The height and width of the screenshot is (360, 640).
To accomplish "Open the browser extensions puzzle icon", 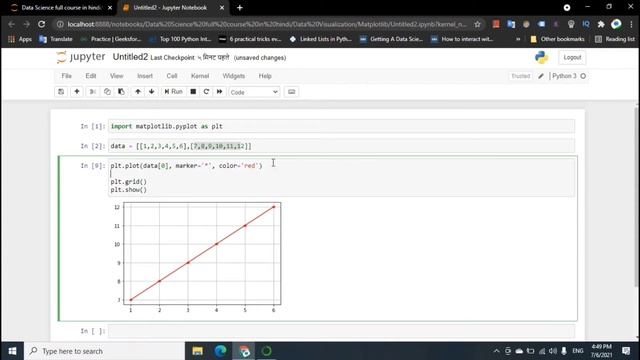I will (601, 24).
